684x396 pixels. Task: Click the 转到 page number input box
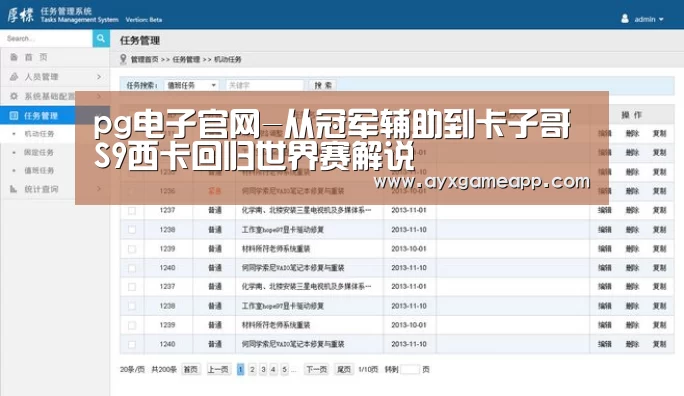pos(410,369)
